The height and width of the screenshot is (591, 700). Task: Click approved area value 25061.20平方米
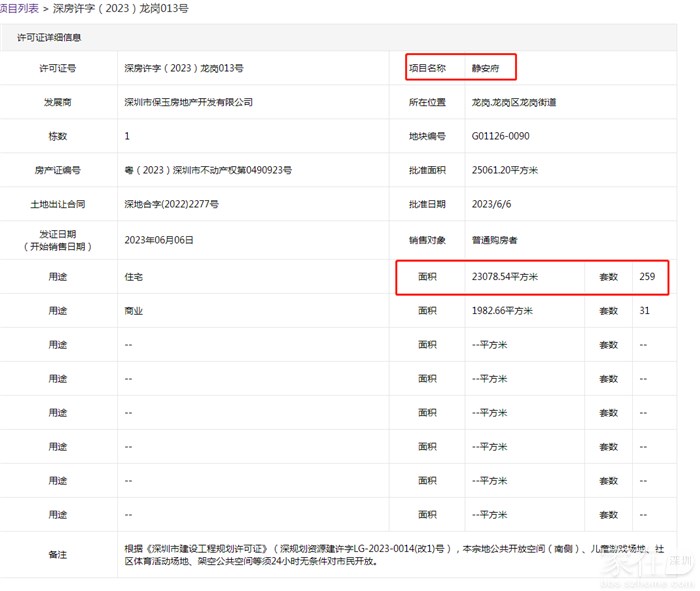505,171
